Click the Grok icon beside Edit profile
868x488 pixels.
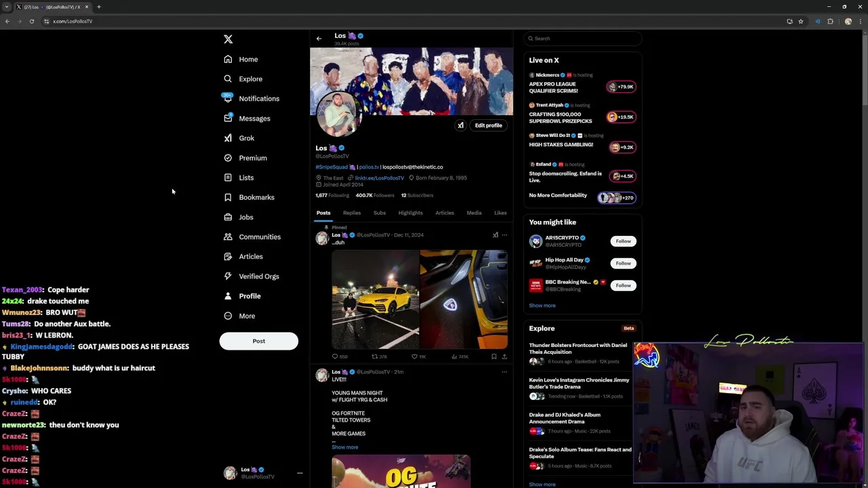pos(460,125)
